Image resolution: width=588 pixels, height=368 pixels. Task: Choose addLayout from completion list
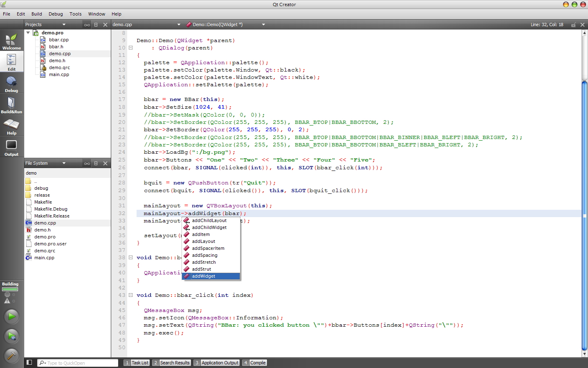point(211,241)
